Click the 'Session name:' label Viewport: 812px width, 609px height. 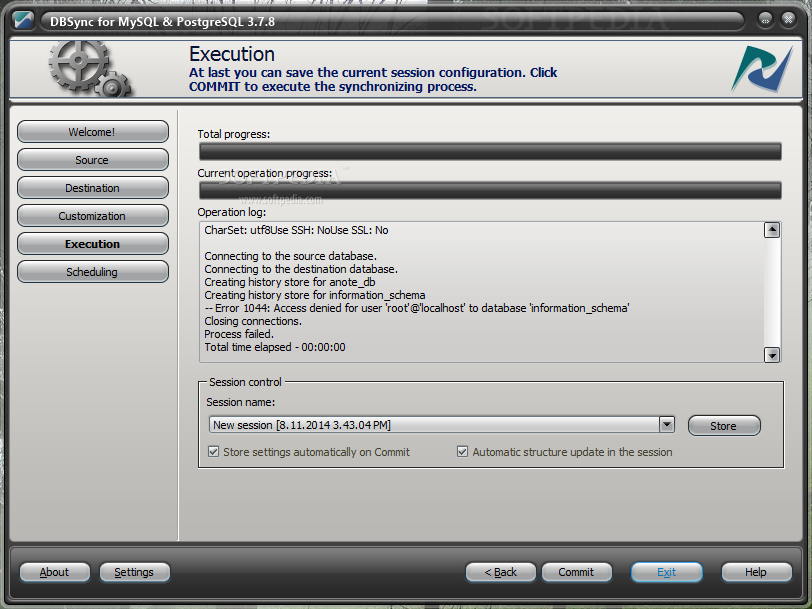click(x=241, y=402)
